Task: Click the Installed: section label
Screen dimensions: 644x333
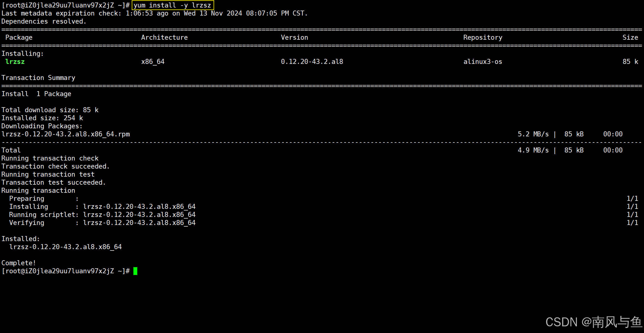Action: tap(21, 239)
